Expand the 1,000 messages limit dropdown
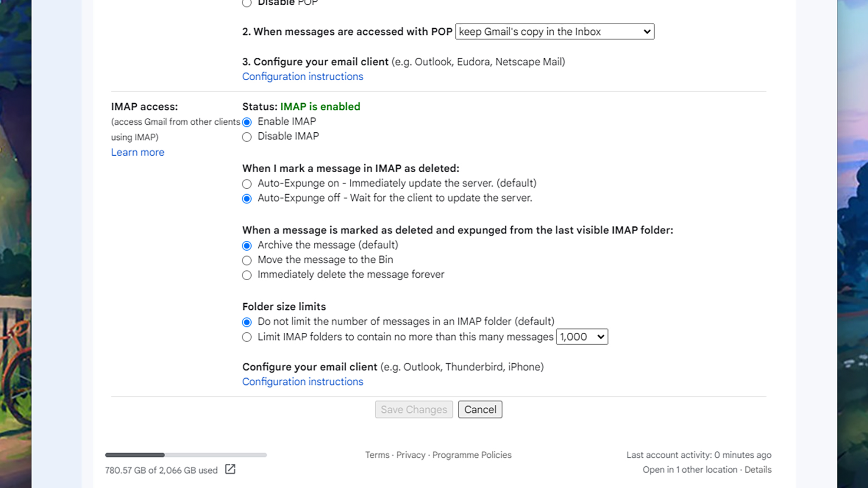The height and width of the screenshot is (488, 868). [x=582, y=337]
